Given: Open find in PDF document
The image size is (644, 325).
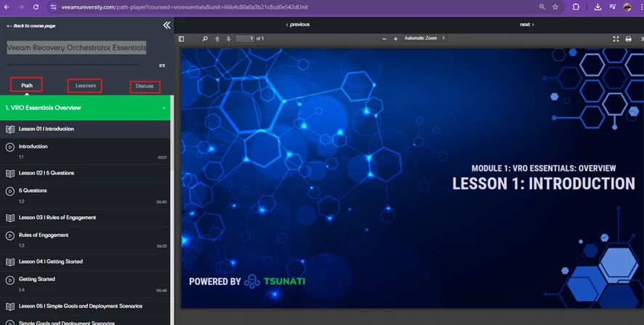Looking at the screenshot, I should (205, 39).
